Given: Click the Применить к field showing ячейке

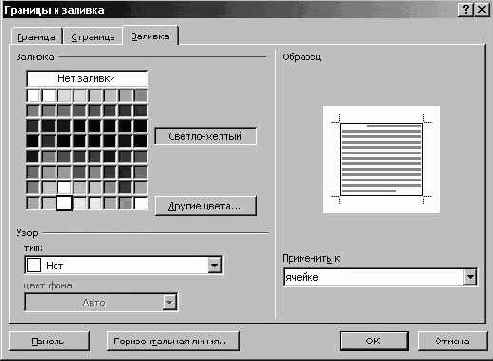Looking at the screenshot, I should [x=380, y=277].
